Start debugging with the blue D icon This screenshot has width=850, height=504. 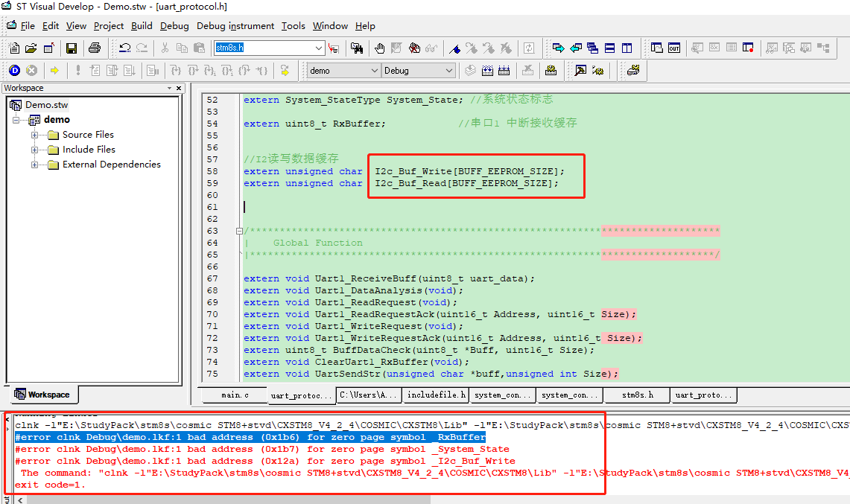14,71
